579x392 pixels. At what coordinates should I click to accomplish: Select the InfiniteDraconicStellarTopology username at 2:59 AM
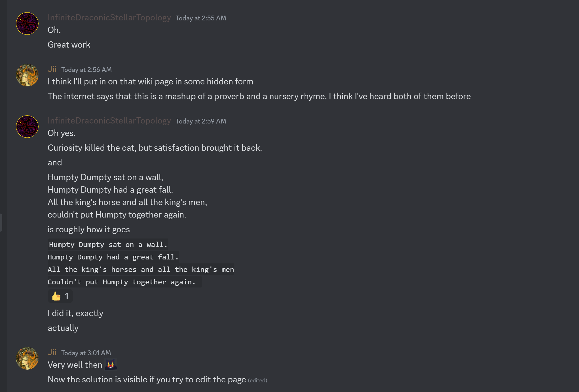pos(109,121)
